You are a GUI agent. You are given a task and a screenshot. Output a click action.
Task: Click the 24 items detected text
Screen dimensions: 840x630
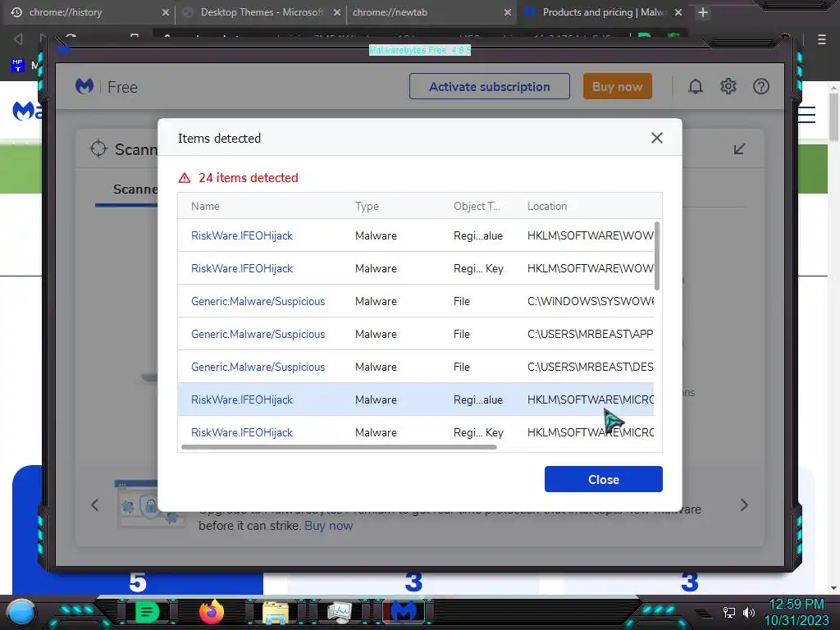click(248, 178)
